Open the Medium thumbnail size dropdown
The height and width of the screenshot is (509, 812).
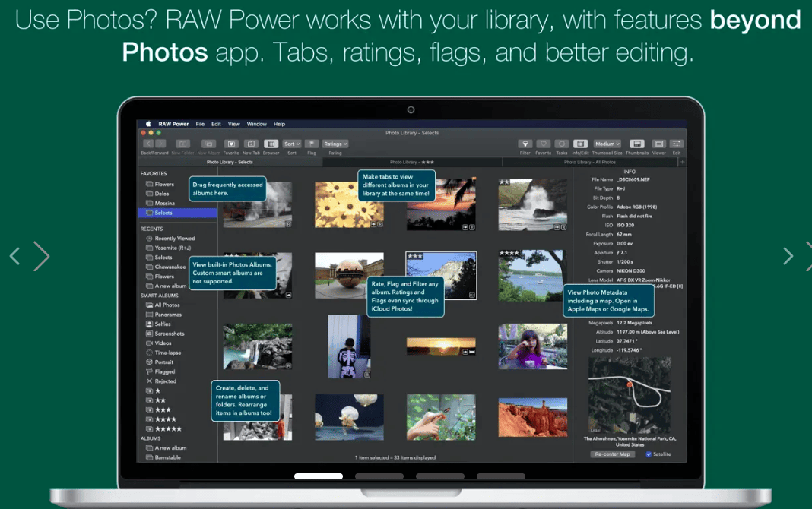[x=607, y=144]
